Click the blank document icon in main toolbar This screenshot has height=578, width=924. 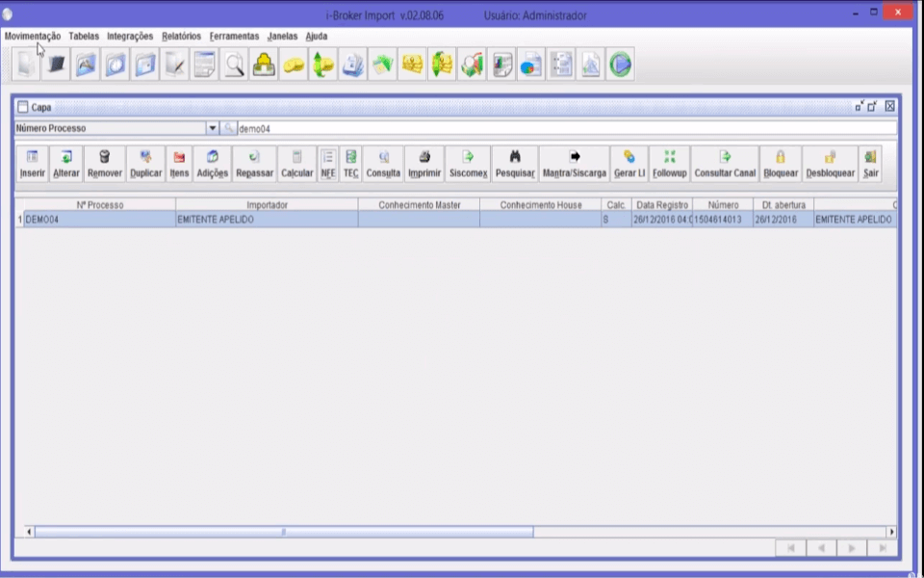coord(26,64)
